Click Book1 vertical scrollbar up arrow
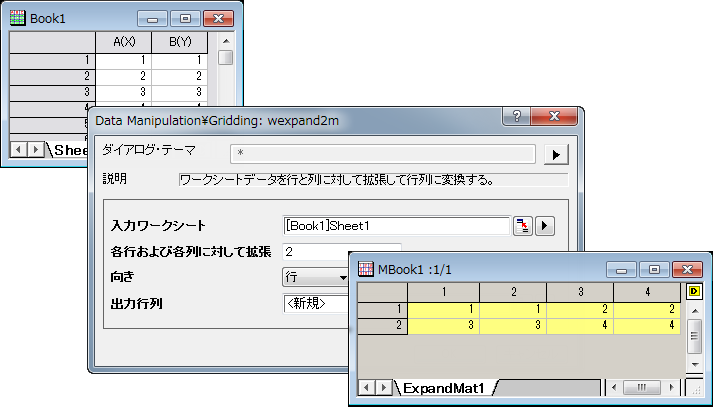Screen dimensions: 713x407 tap(226, 41)
